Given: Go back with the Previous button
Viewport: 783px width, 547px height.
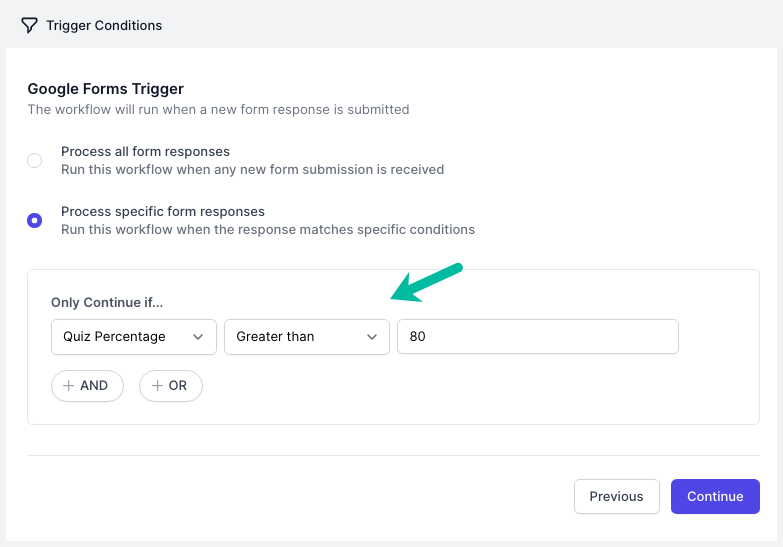Looking at the screenshot, I should click(x=617, y=497).
